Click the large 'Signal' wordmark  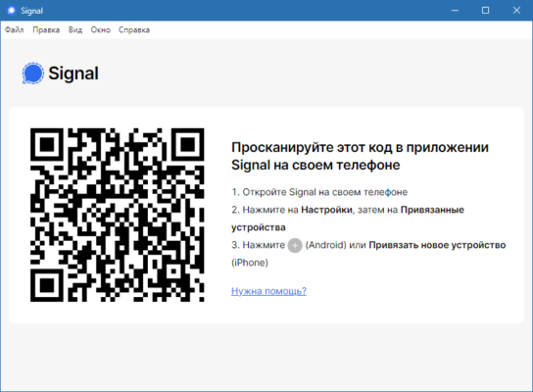coord(73,73)
